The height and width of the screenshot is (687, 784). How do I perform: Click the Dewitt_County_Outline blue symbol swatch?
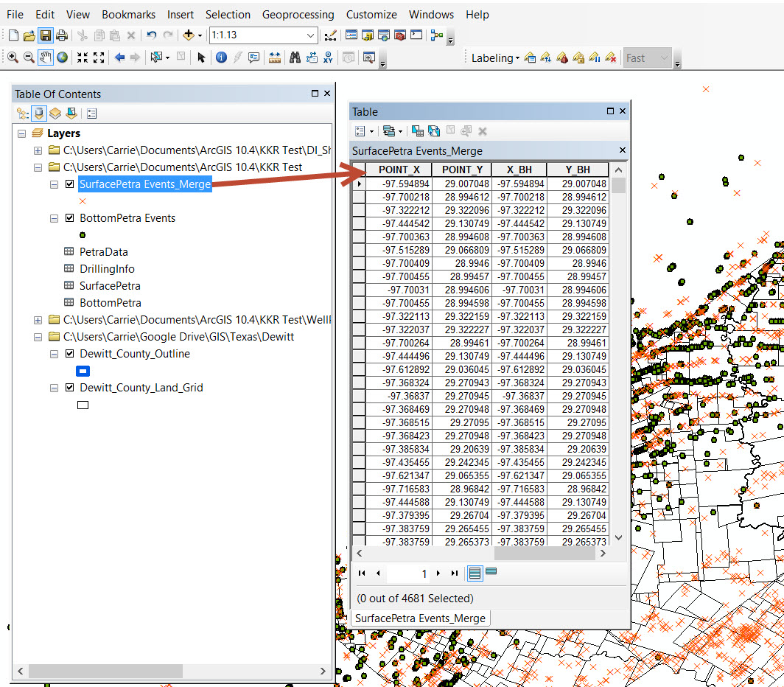(83, 371)
